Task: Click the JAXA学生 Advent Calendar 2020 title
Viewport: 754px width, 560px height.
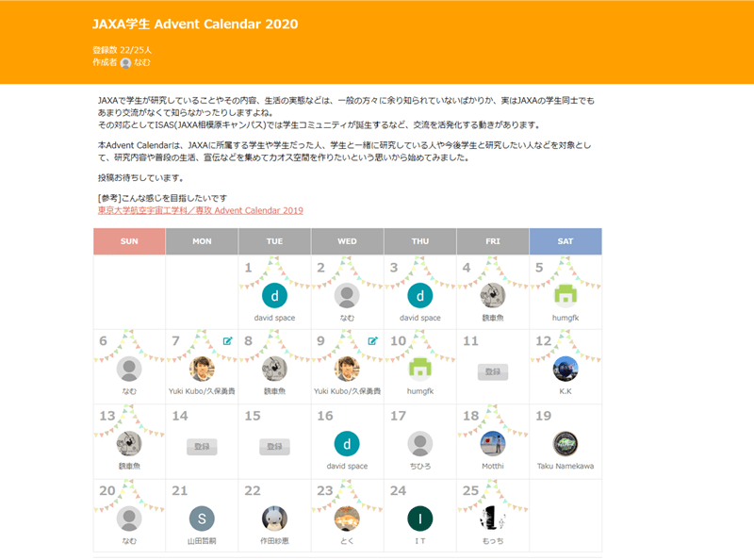Action: click(195, 25)
